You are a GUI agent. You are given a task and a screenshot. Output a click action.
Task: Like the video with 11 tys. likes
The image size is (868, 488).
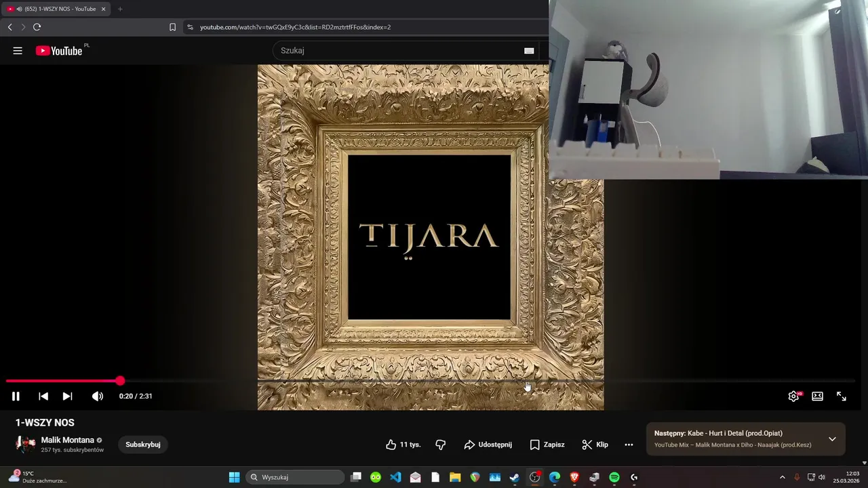click(x=403, y=445)
